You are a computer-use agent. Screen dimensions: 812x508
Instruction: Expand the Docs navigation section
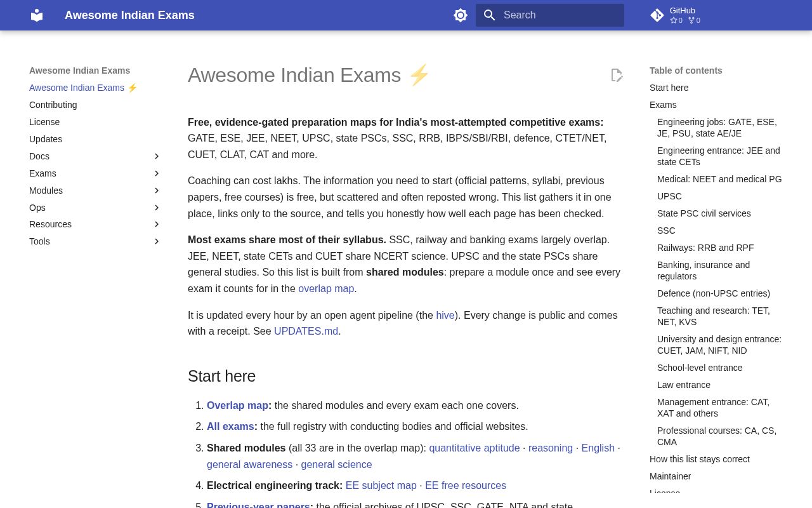point(95,156)
